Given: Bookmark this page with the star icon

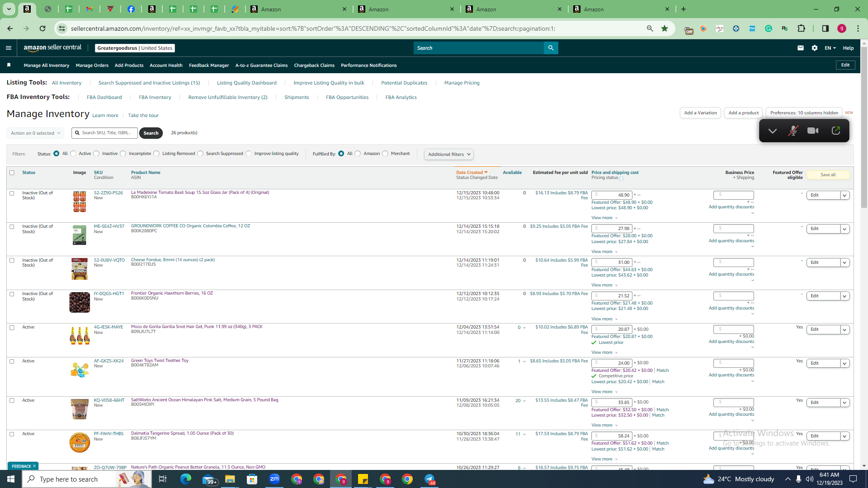Looking at the screenshot, I should tap(665, 28).
